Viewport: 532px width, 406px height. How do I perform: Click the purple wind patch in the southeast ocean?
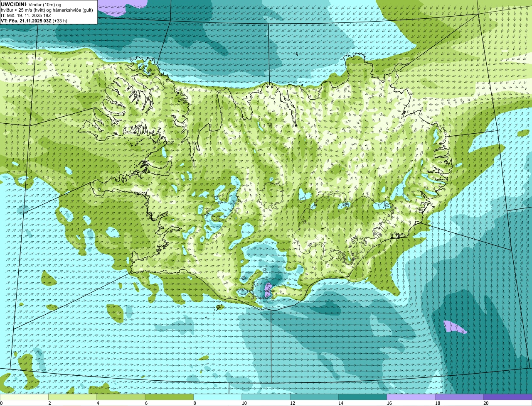(x=454, y=327)
